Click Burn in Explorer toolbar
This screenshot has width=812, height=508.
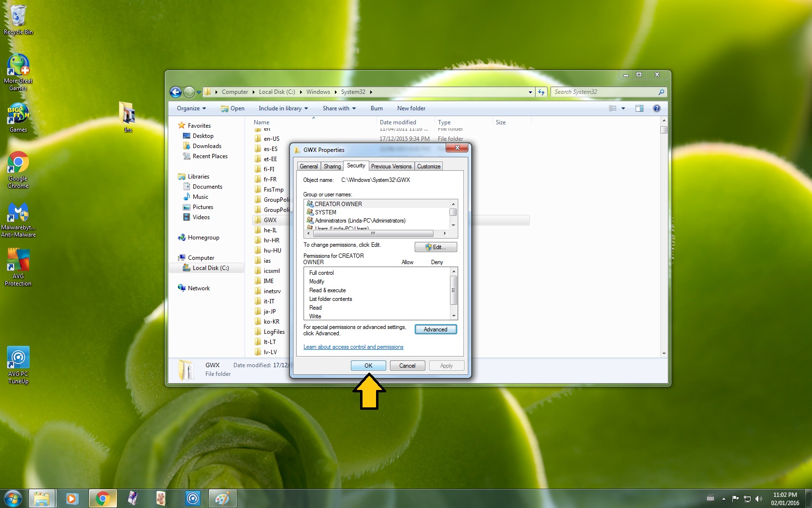(x=377, y=108)
